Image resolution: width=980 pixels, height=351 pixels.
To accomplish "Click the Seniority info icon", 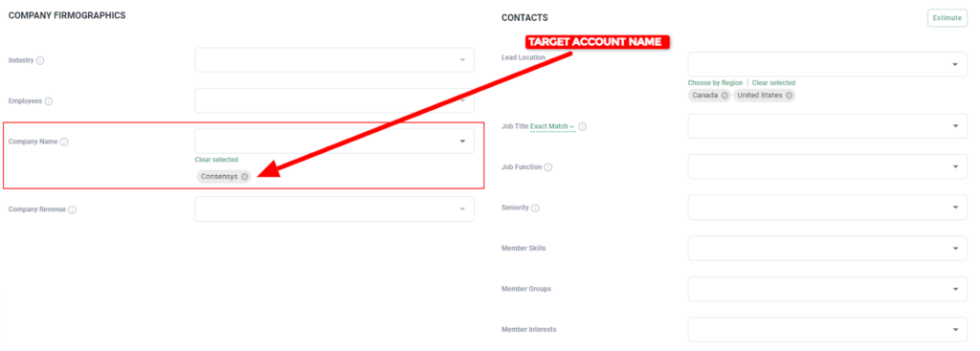I will point(536,208).
